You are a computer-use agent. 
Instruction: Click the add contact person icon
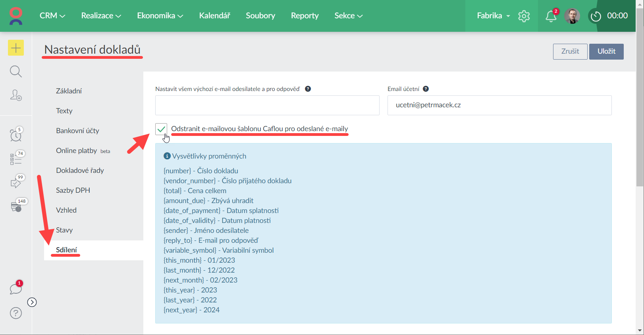(x=16, y=95)
